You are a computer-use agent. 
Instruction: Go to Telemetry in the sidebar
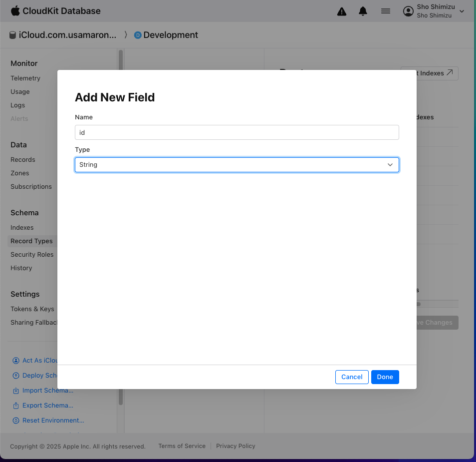point(25,78)
